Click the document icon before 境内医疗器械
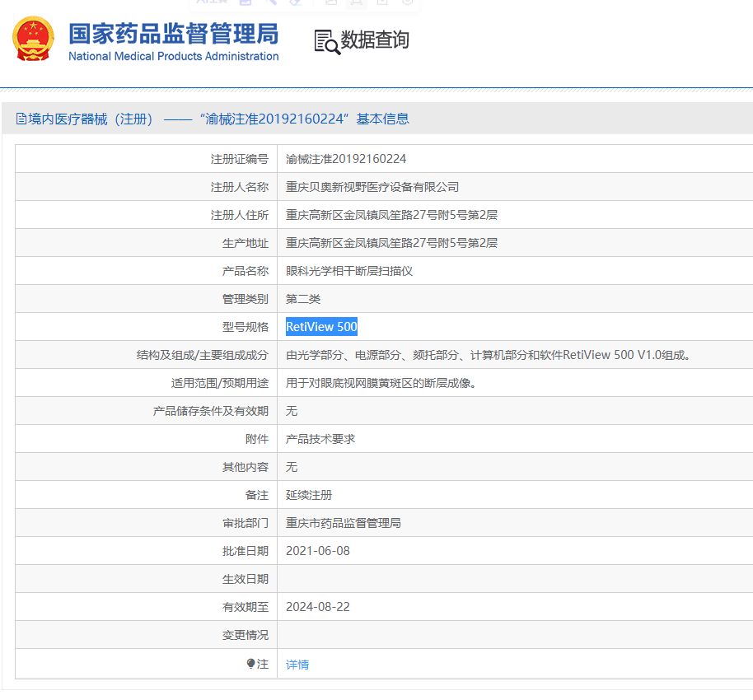This screenshot has width=753, height=700. 21,119
